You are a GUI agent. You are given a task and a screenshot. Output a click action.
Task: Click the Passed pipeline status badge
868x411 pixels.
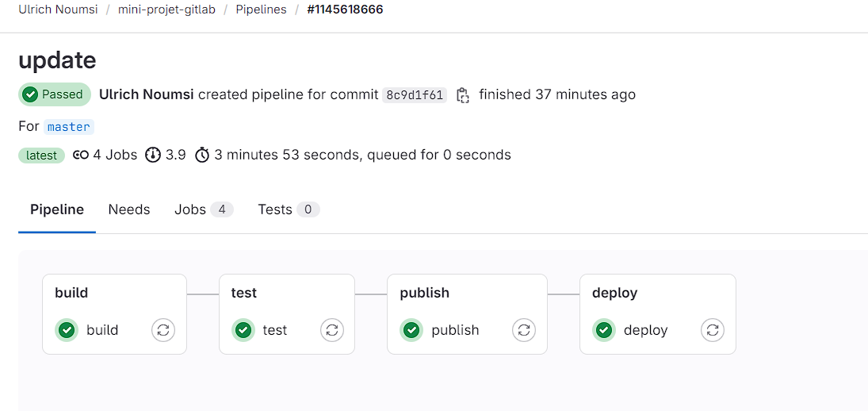[x=54, y=94]
